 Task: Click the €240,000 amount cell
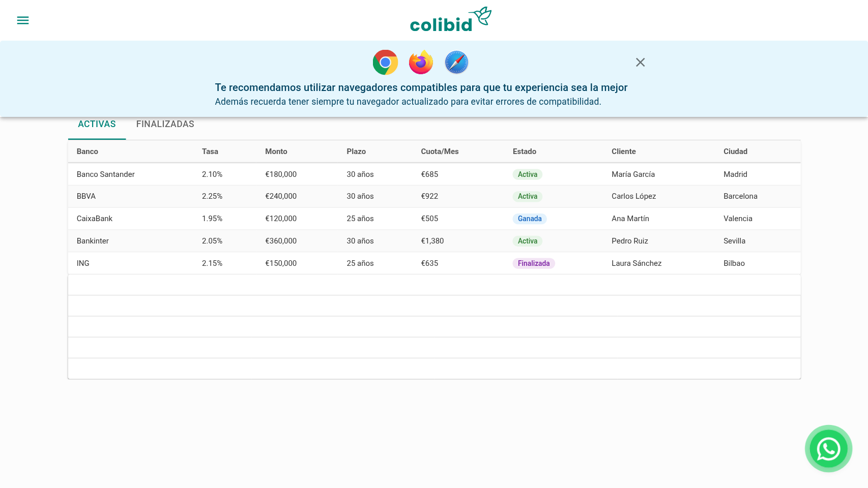pos(281,196)
